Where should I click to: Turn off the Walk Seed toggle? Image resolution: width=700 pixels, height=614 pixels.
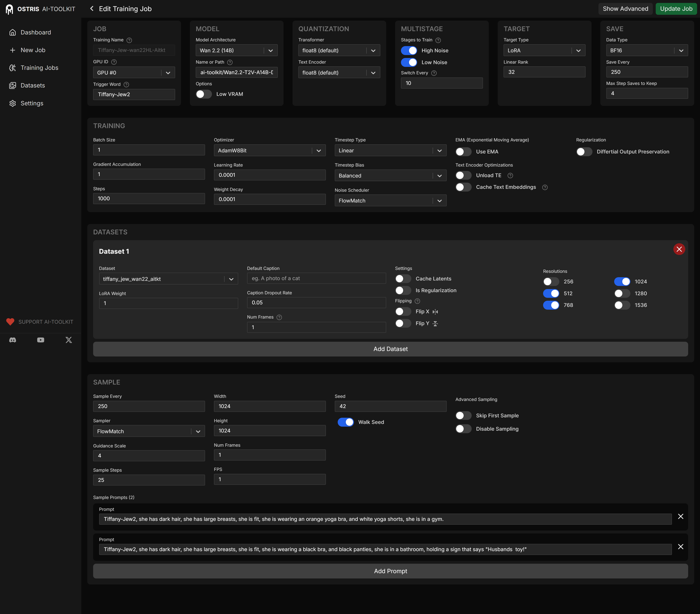point(346,422)
